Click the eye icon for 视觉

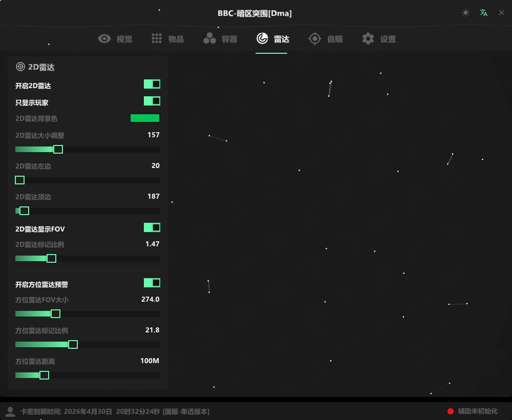tap(104, 39)
